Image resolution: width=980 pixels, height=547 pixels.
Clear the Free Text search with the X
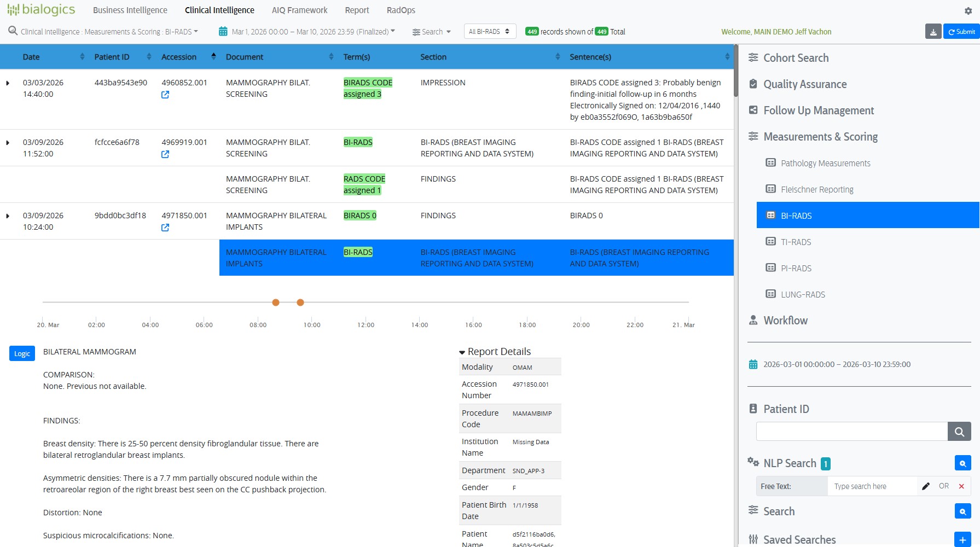(961, 486)
